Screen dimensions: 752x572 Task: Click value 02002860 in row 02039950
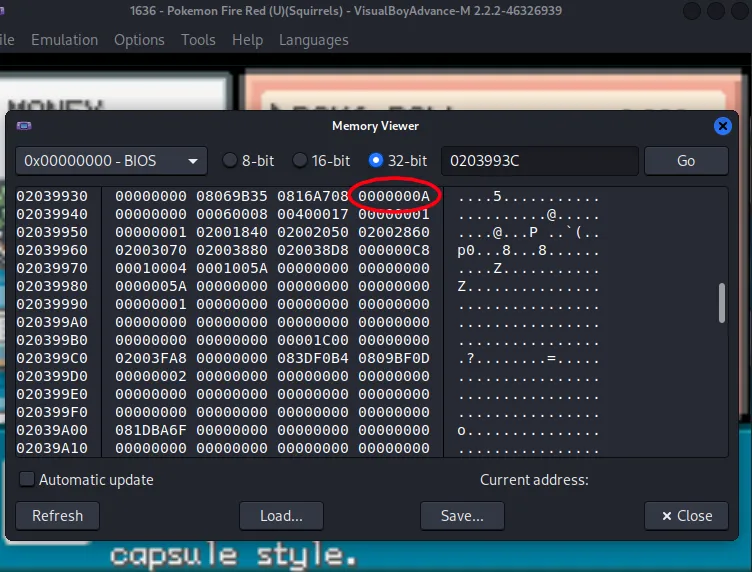coord(394,232)
